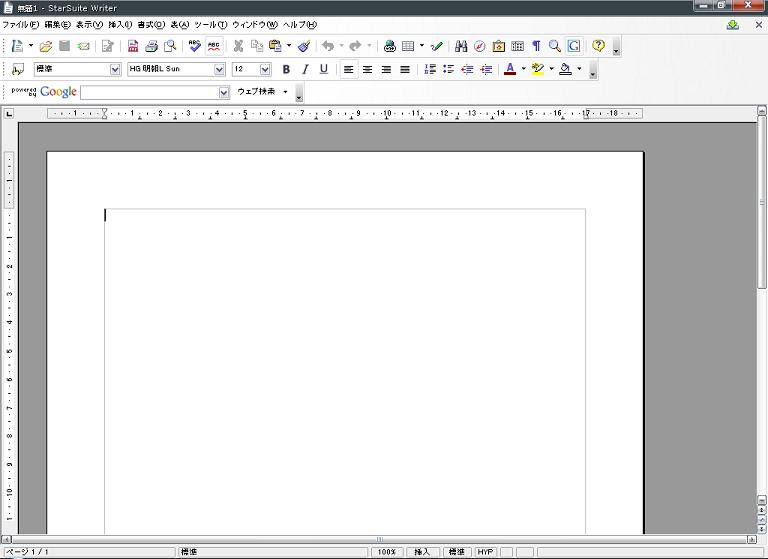Toggle Italic formatting

(x=305, y=69)
